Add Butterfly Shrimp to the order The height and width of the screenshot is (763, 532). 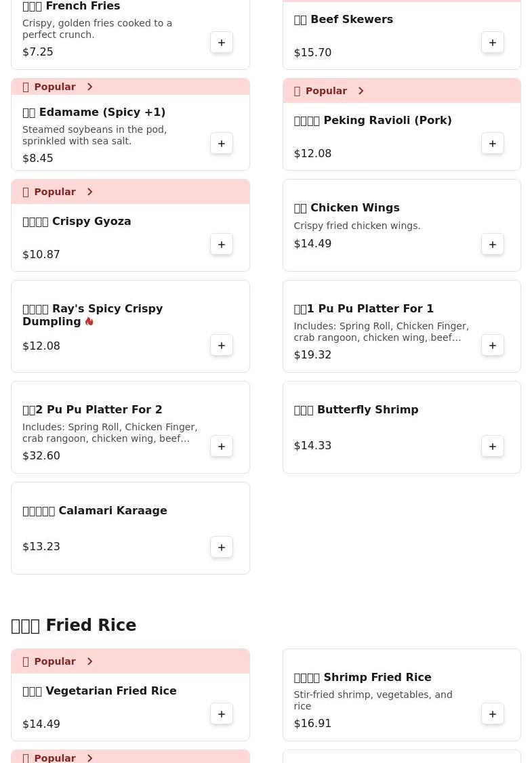pyautogui.click(x=493, y=447)
